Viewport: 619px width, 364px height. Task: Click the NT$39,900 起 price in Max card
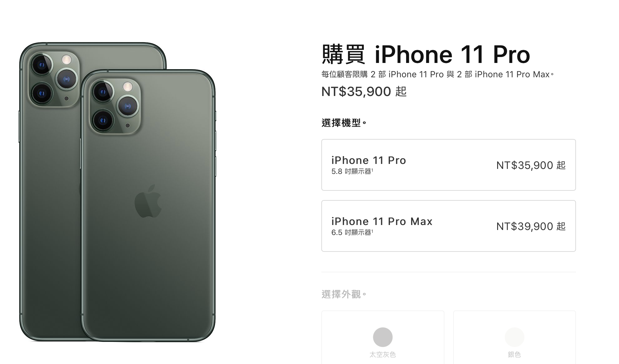coord(531,226)
